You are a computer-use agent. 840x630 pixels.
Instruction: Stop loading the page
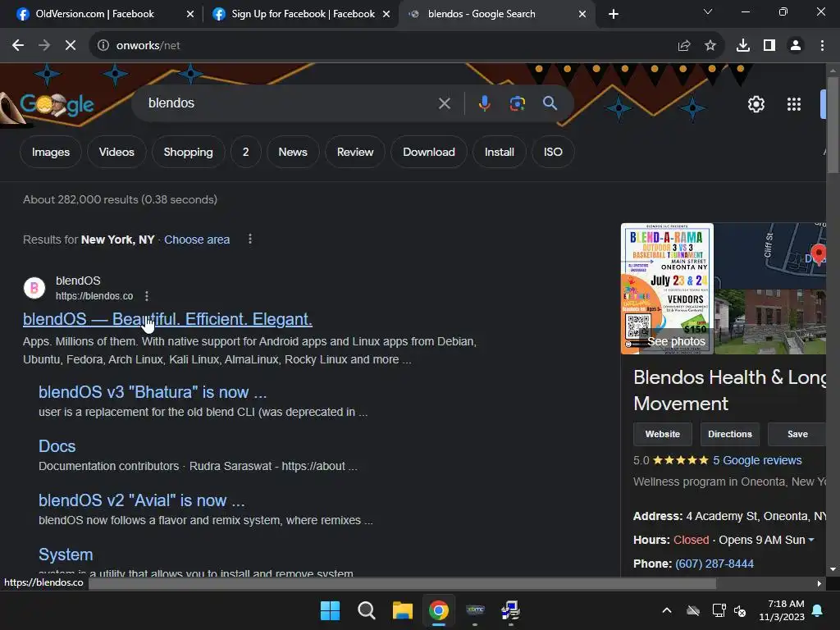(71, 46)
